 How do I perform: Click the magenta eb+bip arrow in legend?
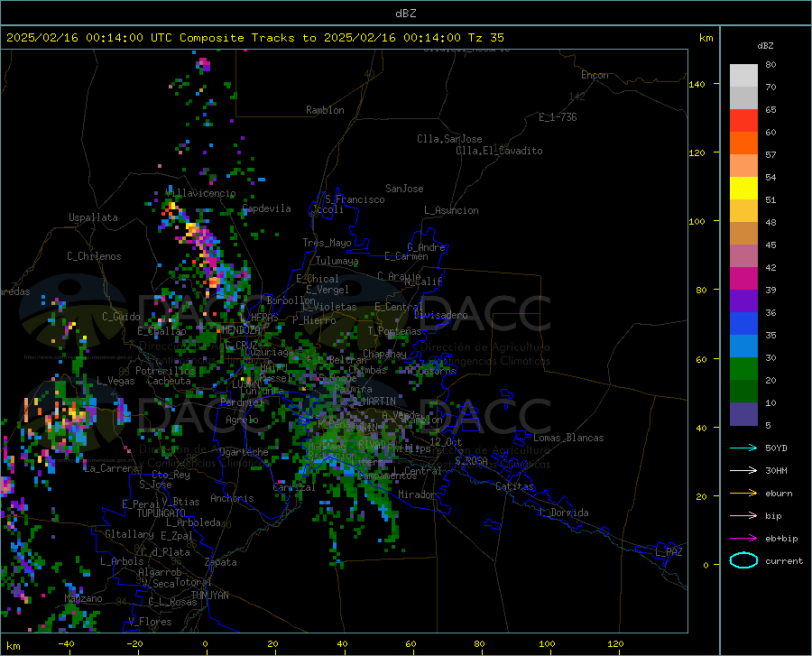pyautogui.click(x=743, y=538)
